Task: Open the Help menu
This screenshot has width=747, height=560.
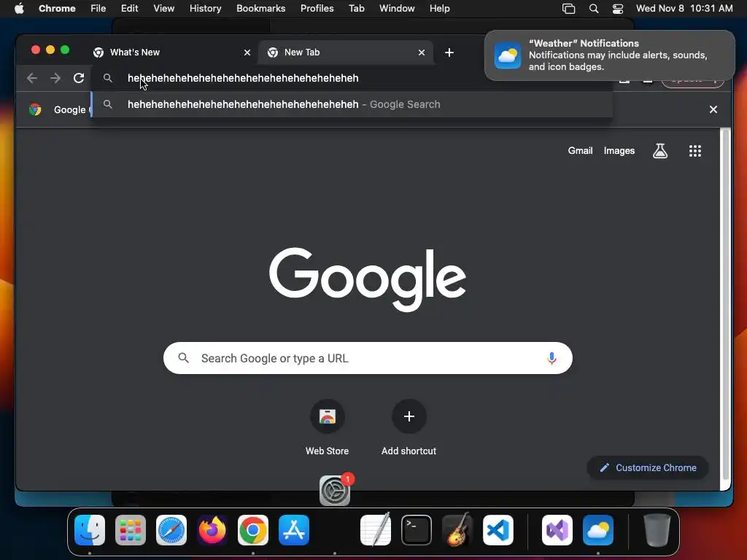Action: pyautogui.click(x=439, y=9)
